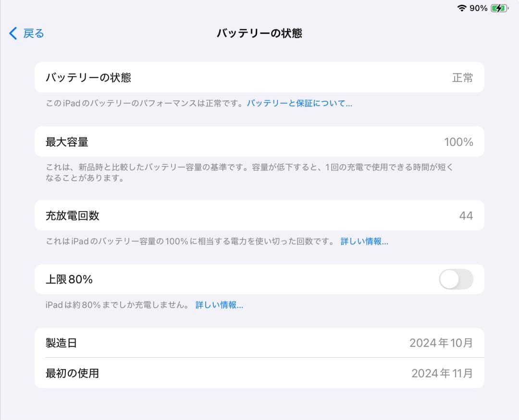Tap the back chevron next to 戻る
Viewport: 519px width, 420px height.
click(12, 33)
